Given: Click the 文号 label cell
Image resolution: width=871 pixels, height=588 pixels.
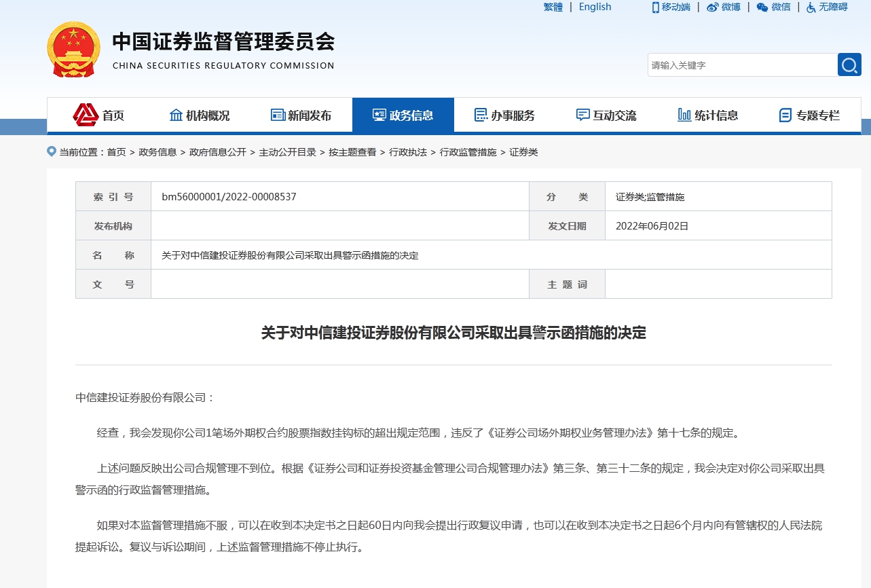Looking at the screenshot, I should coord(113,284).
